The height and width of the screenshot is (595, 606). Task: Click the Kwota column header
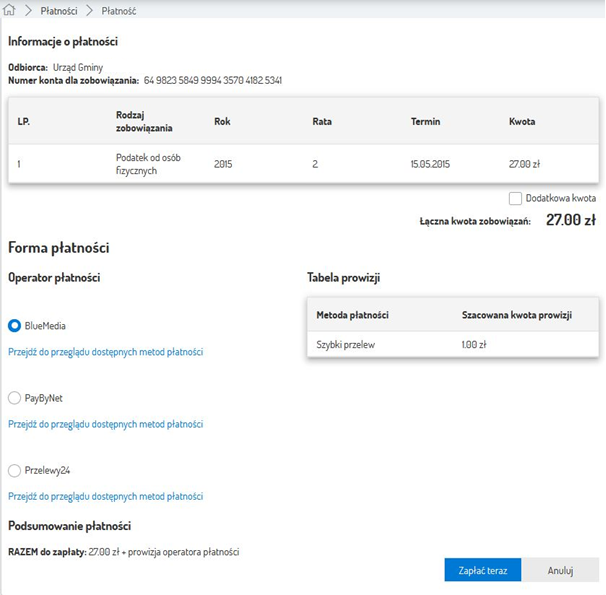pos(522,122)
